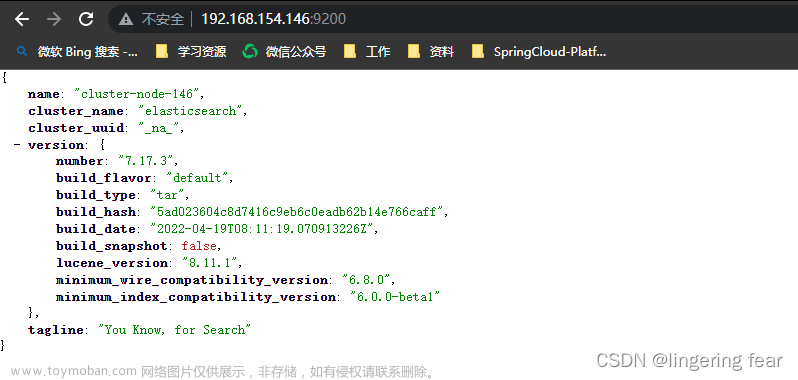Click the version key

click(x=56, y=145)
